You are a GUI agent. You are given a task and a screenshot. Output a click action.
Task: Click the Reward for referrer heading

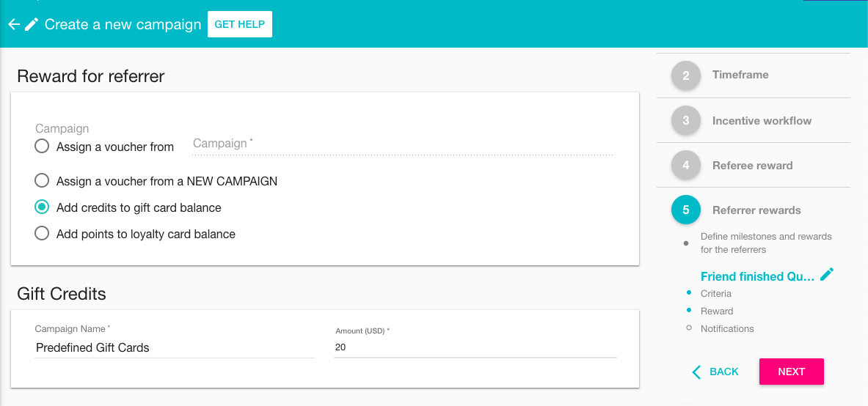[x=91, y=75]
